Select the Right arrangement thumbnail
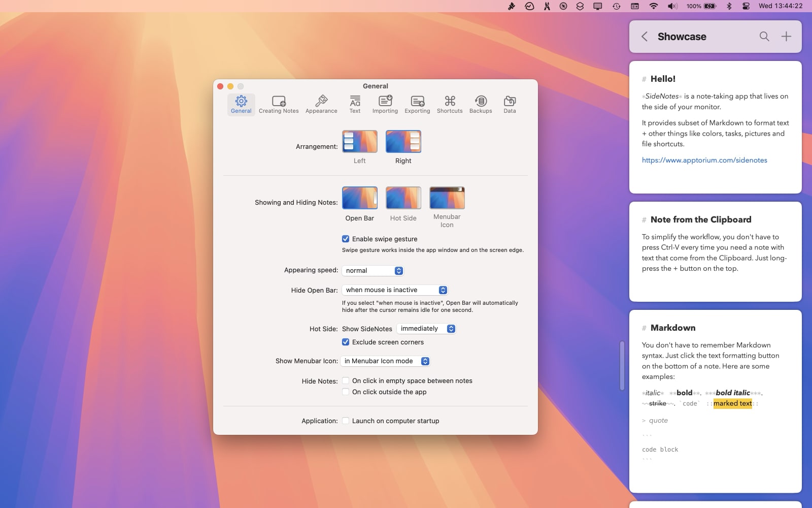Screen dimensions: 812x508 click(x=403, y=142)
